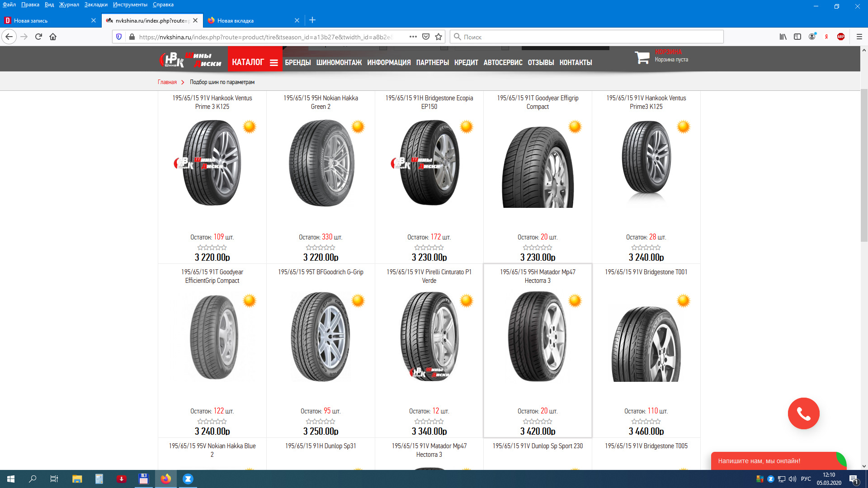
Task: Open the Matador Mp47 Hectorra 3 95H title
Action: tap(538, 276)
